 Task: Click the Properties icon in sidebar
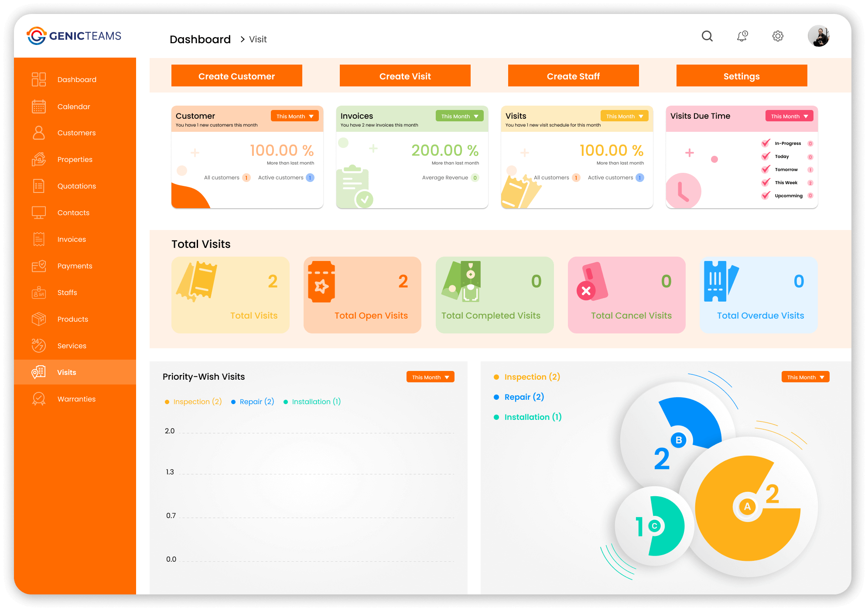click(x=37, y=159)
